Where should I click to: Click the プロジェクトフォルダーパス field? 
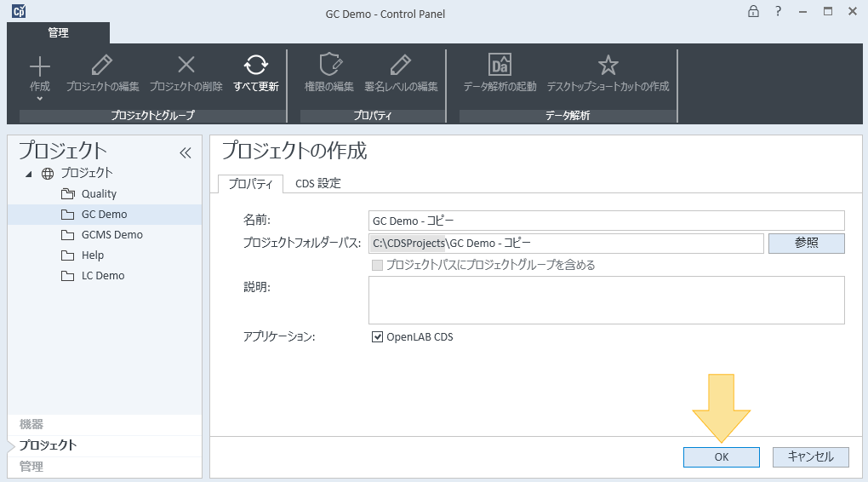point(566,244)
